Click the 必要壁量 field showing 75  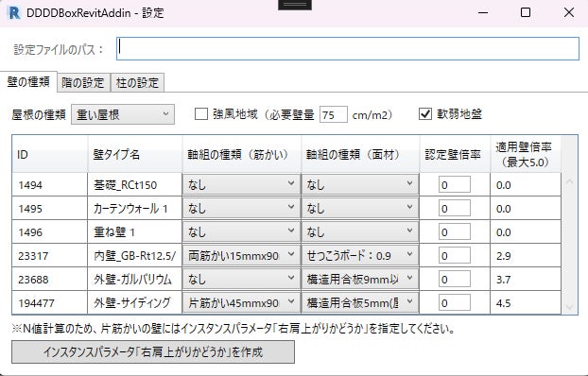point(334,114)
